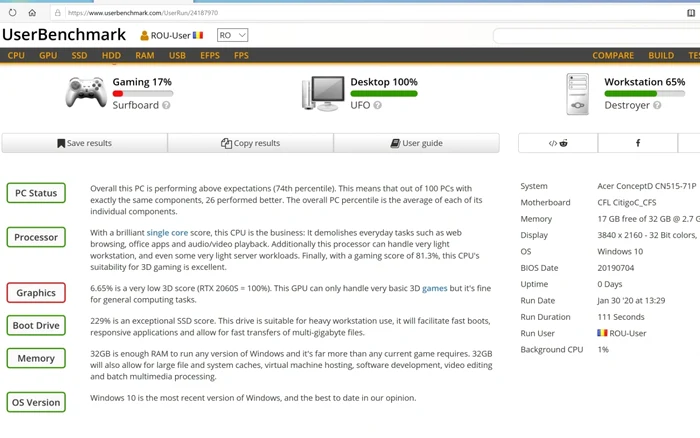700x438 pixels.
Task: Share results on Facebook icon
Action: pos(638,143)
